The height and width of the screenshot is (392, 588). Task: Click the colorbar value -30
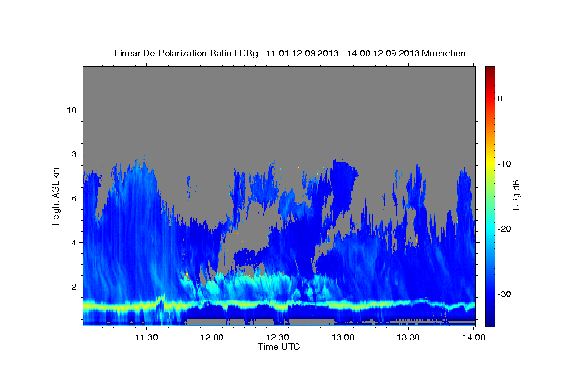click(x=505, y=294)
